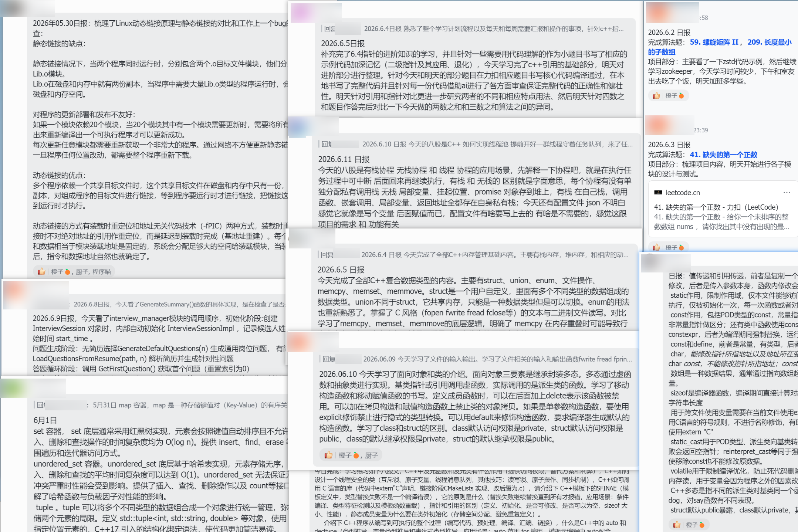Click the leetcode.cn favicon on the link card
This screenshot has width=798, height=532.
pyautogui.click(x=658, y=193)
